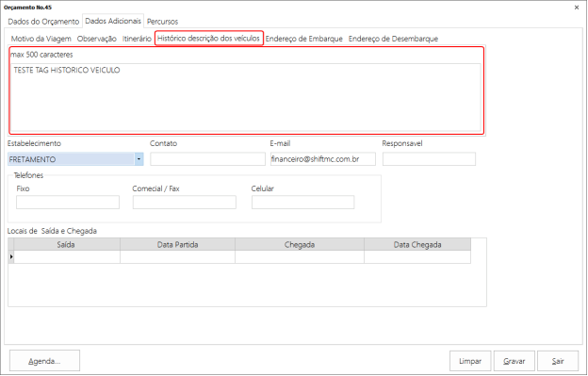The image size is (588, 376).
Task: Switch to Observação sub-tab
Action: click(x=97, y=39)
